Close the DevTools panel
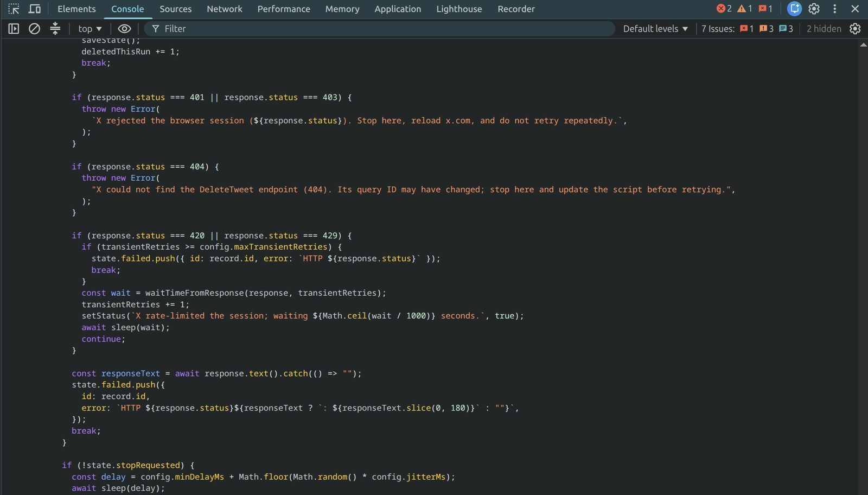This screenshot has height=495, width=868. (855, 9)
